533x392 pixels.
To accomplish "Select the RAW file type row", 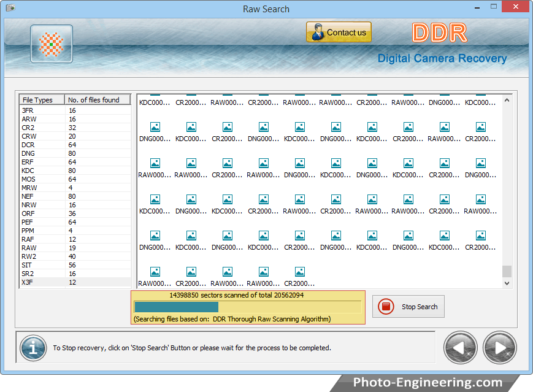I will (75, 248).
